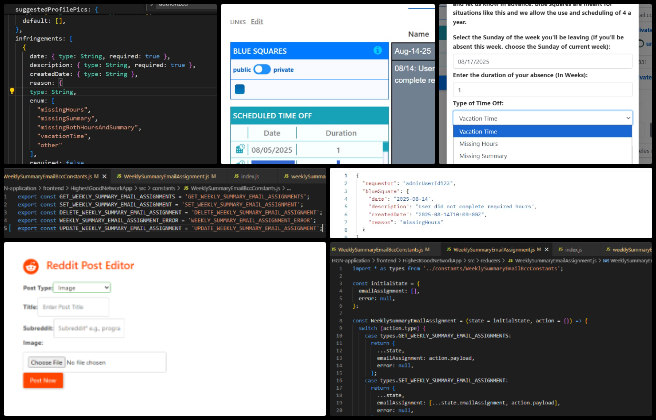Image resolution: width=656 pixels, height=420 pixels.
Task: Click the 08/05/2025 date cell
Action: [x=272, y=150]
